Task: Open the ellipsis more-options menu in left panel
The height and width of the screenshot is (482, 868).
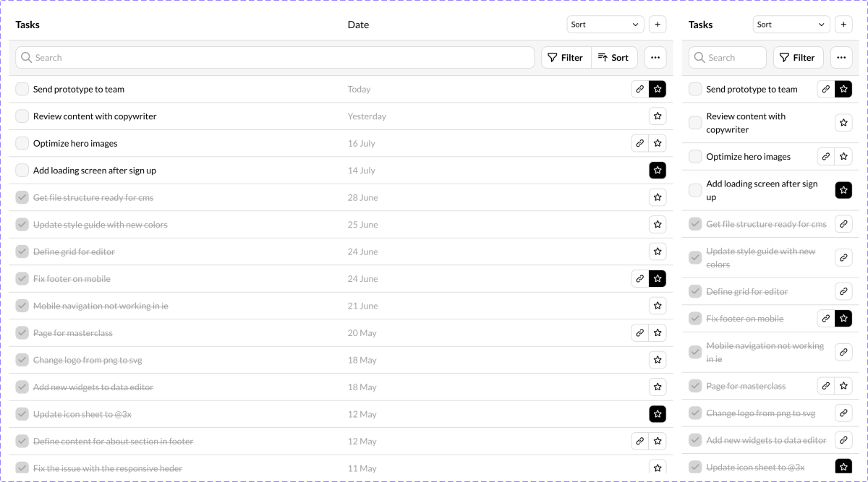Action: [x=655, y=57]
